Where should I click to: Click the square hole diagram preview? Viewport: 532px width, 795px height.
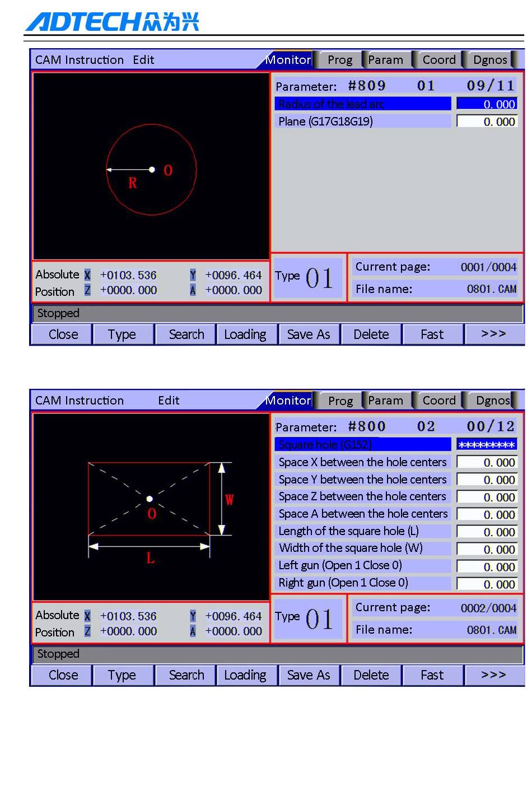point(151,507)
